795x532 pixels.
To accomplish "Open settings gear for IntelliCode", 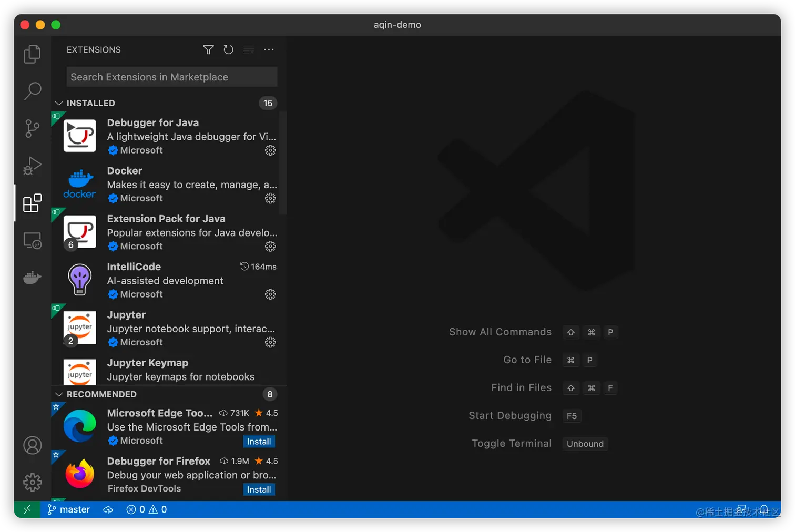I will (x=270, y=294).
